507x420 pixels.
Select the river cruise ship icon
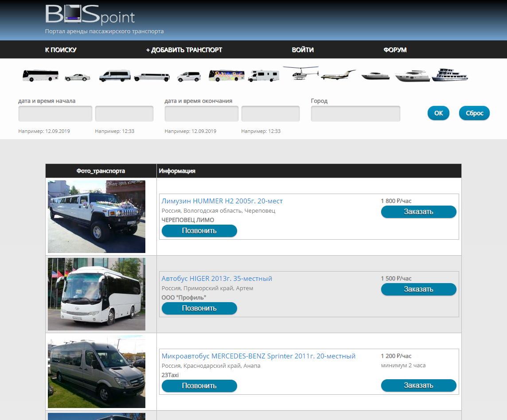pyautogui.click(x=450, y=75)
